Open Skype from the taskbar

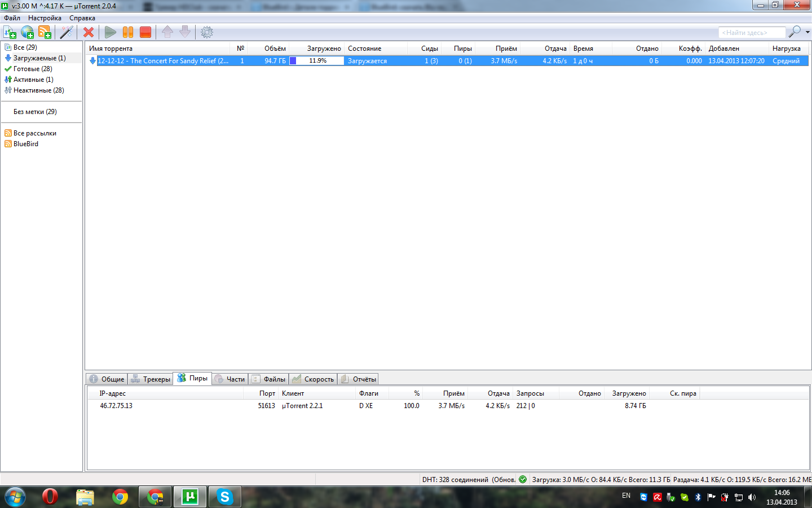pyautogui.click(x=225, y=497)
